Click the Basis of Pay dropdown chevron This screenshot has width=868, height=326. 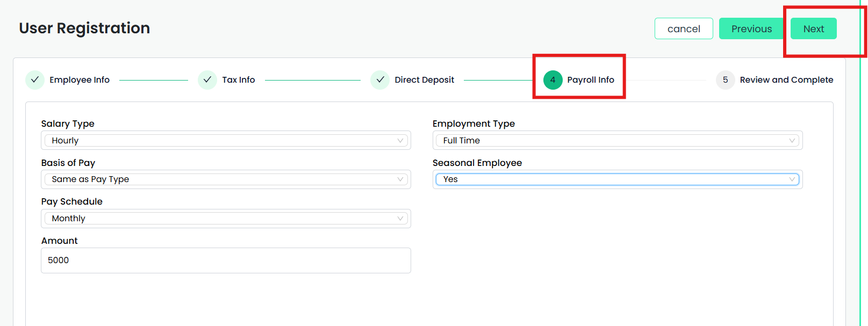[x=400, y=179]
